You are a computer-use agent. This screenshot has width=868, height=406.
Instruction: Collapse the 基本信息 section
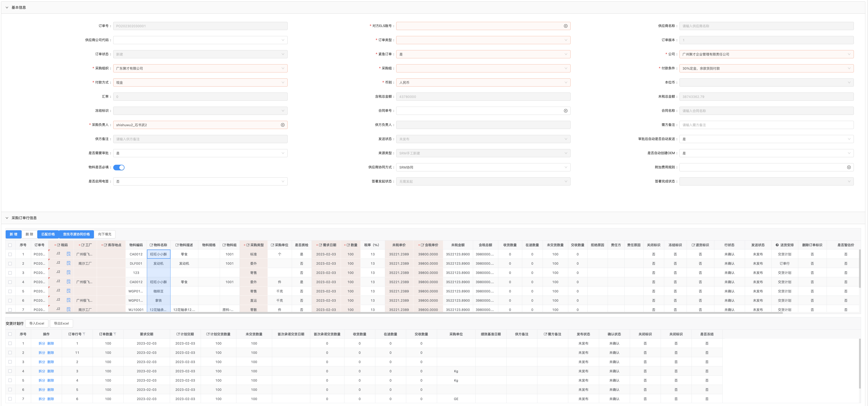(7, 7)
